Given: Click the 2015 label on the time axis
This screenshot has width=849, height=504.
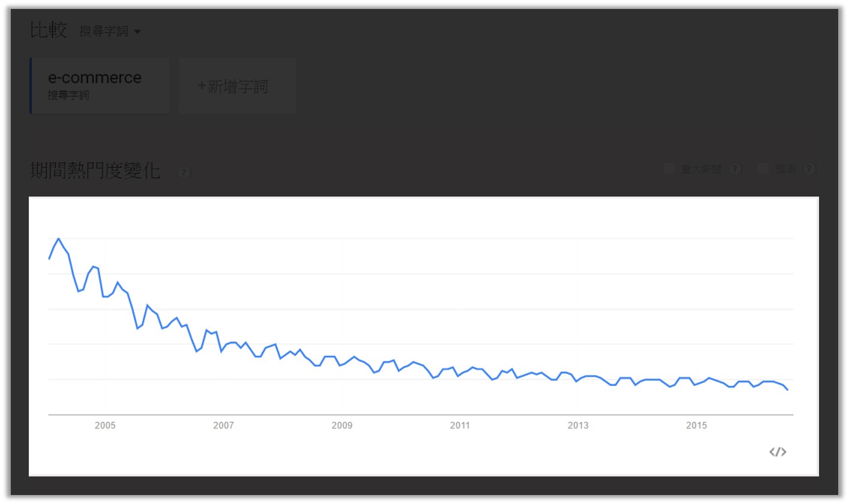Looking at the screenshot, I should pos(697,425).
